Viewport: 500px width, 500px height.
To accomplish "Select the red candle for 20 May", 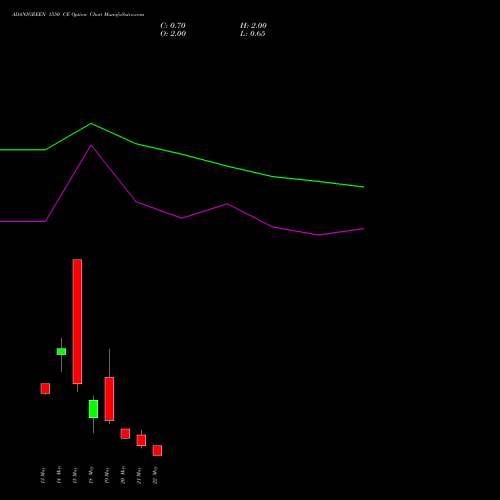I will click(x=125, y=434).
